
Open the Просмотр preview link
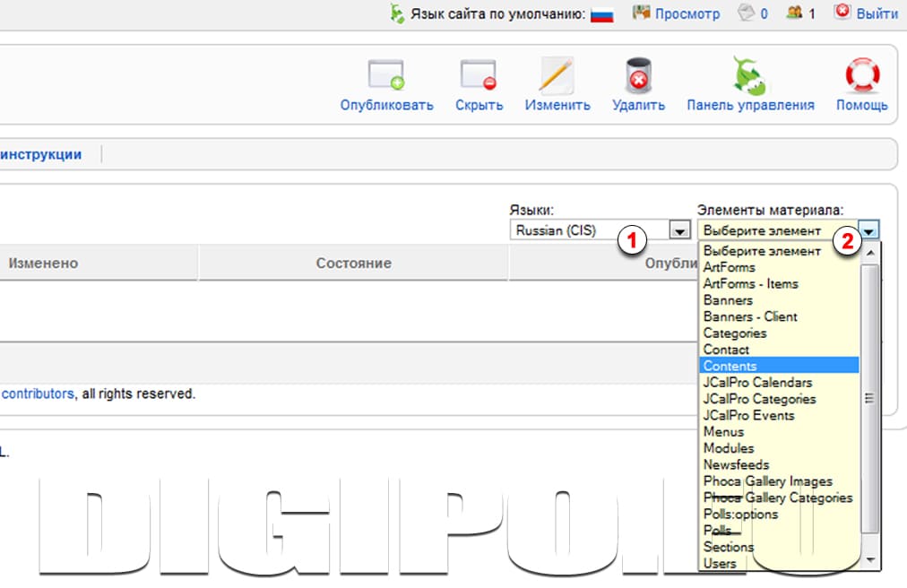click(687, 13)
